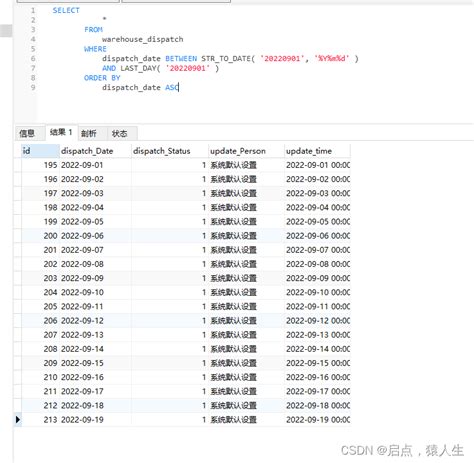Select the dispatch_Status cell in row 212
The image size is (474, 463).
[x=170, y=406]
